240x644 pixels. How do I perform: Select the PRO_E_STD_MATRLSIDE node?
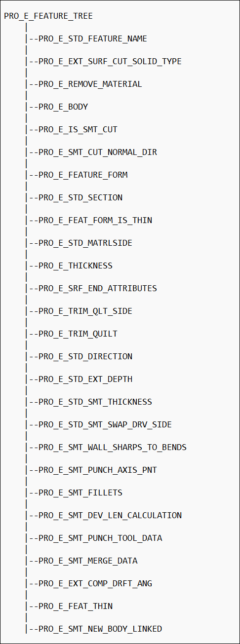[x=85, y=243]
